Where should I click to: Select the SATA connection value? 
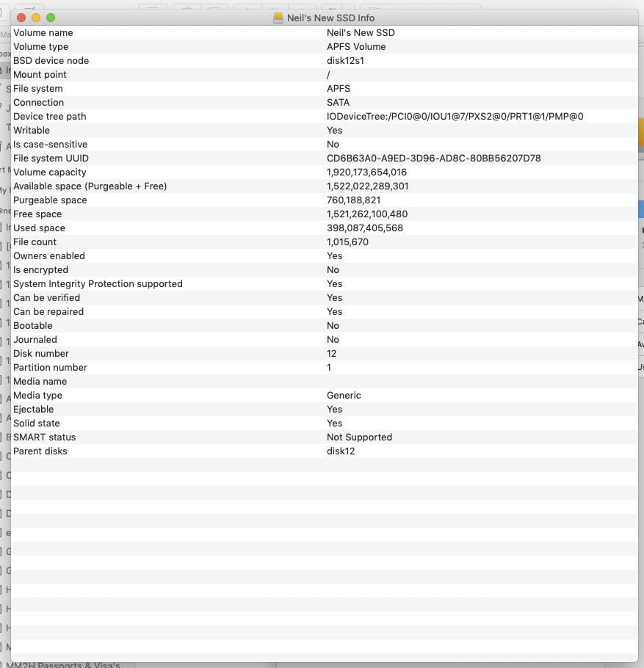click(x=338, y=103)
